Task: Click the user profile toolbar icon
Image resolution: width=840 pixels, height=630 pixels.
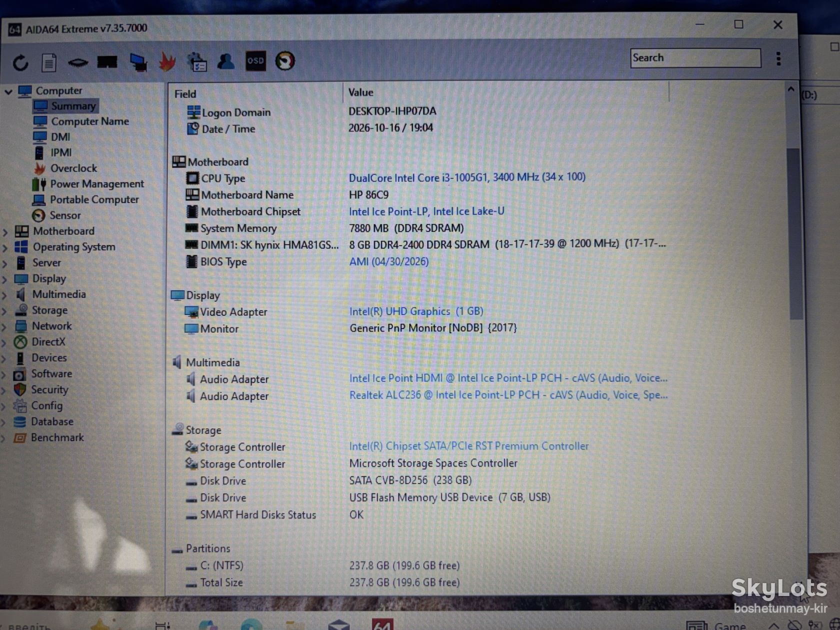Action: pos(226,61)
